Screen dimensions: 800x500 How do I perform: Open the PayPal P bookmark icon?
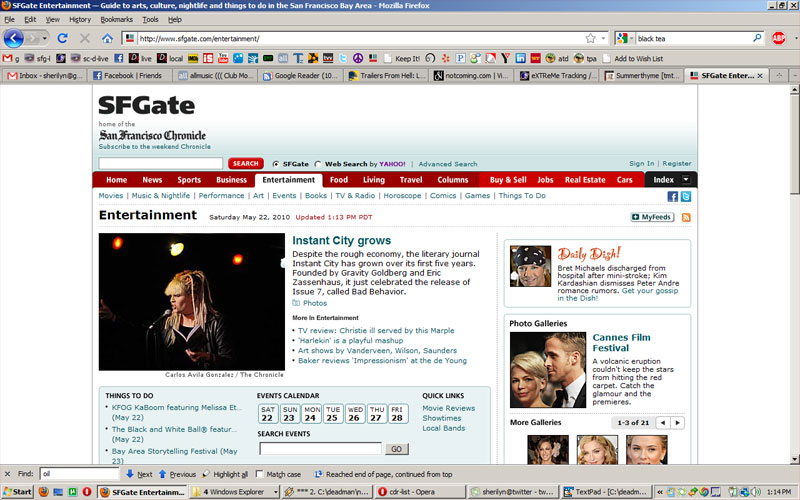coord(460,59)
